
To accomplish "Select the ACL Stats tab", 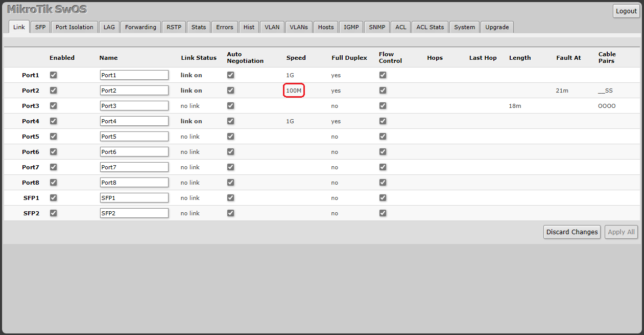I will pos(430,27).
